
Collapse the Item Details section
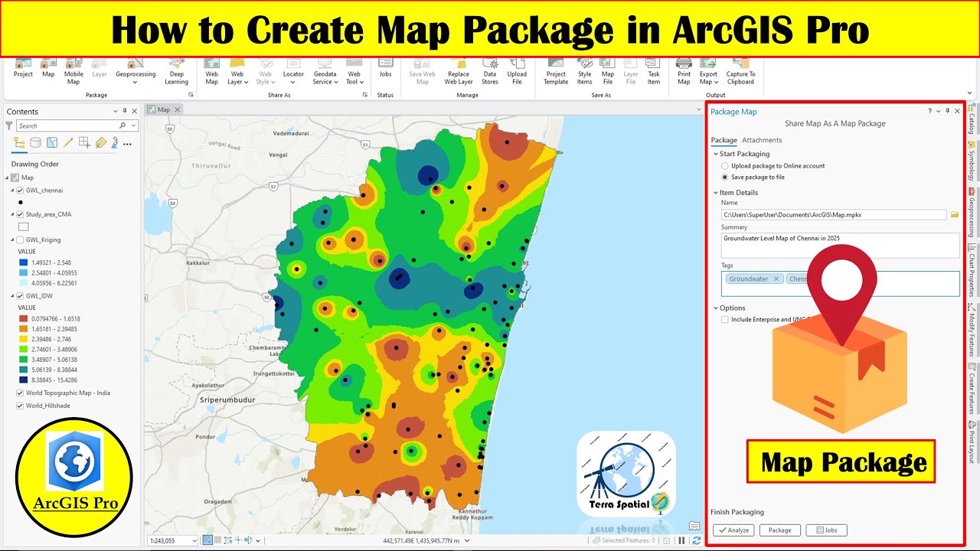716,192
